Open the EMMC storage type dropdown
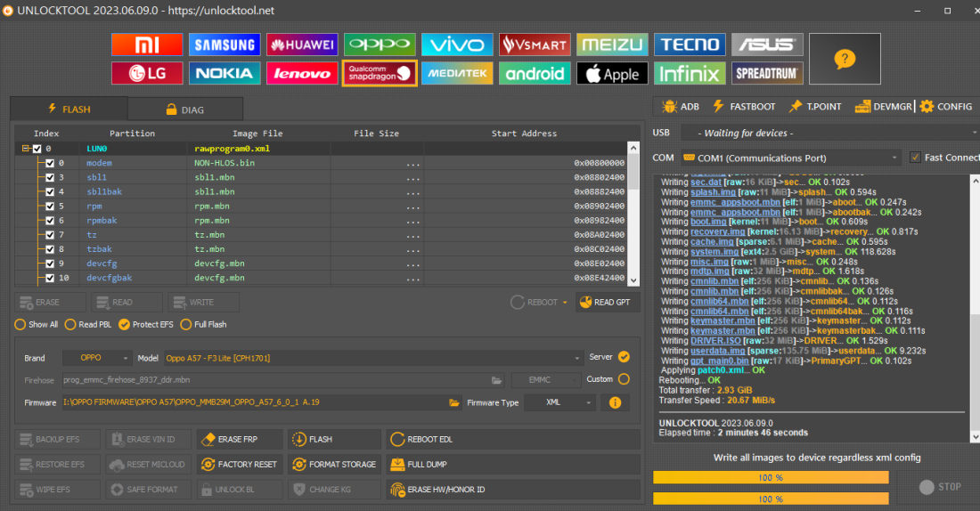Image resolution: width=980 pixels, height=511 pixels. (546, 380)
